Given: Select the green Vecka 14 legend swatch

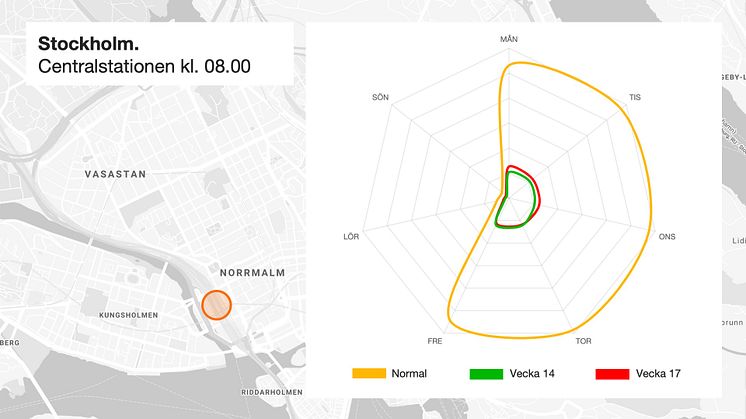Looking at the screenshot, I should point(486,374).
